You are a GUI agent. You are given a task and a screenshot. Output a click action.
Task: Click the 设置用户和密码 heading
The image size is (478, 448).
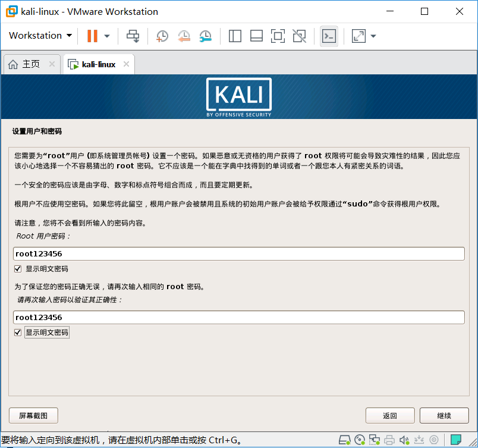(37, 131)
